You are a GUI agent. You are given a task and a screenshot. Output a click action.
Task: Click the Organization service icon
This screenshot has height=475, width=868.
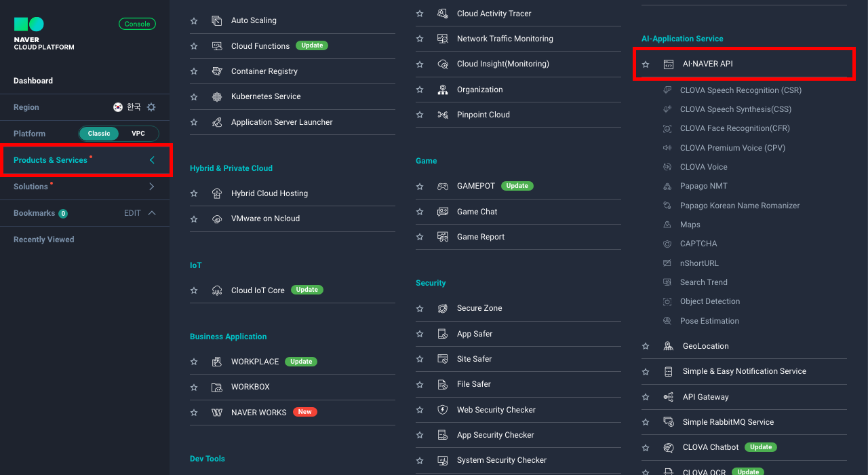tap(443, 90)
